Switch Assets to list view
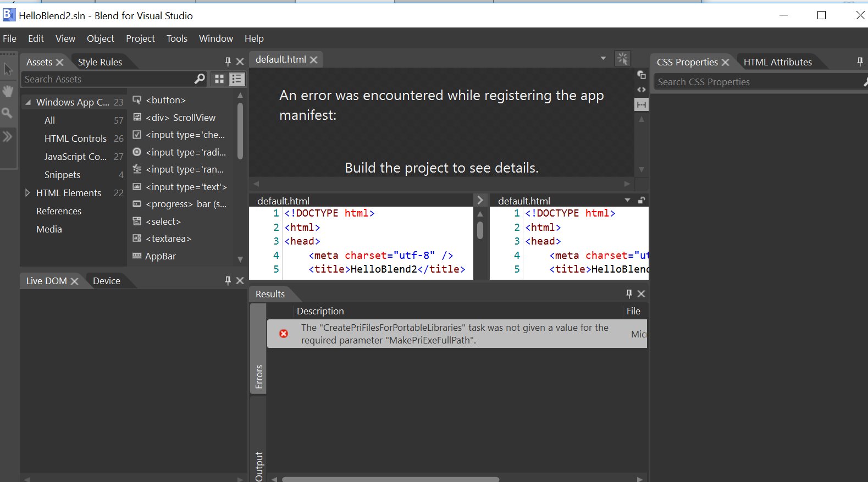The image size is (868, 482). pos(236,79)
